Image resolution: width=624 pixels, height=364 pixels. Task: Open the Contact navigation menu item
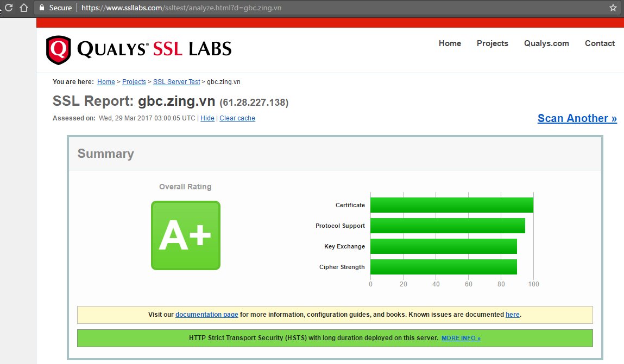pyautogui.click(x=600, y=43)
